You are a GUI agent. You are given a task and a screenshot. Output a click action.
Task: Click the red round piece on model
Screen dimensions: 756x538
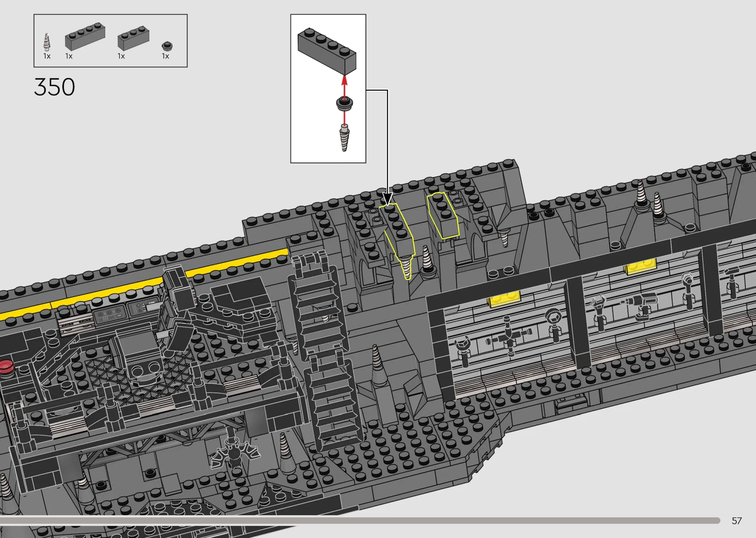[6, 366]
